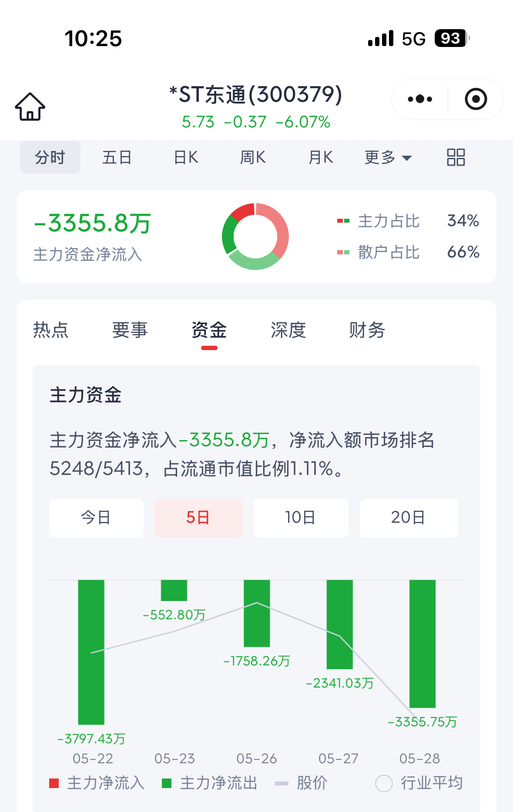Toggle the 行业平均 radio button
The image size is (513, 812).
coord(384,783)
